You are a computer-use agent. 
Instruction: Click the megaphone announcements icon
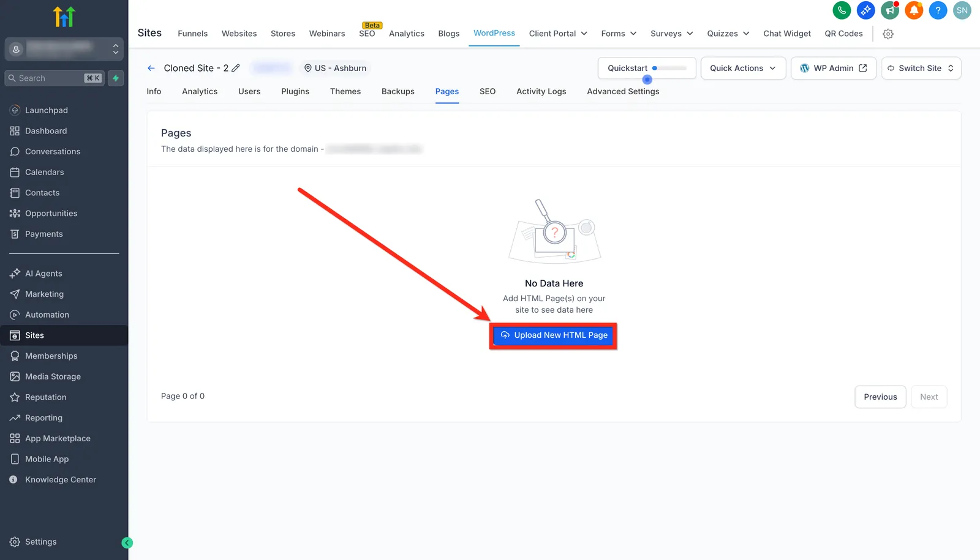[x=890, y=10]
